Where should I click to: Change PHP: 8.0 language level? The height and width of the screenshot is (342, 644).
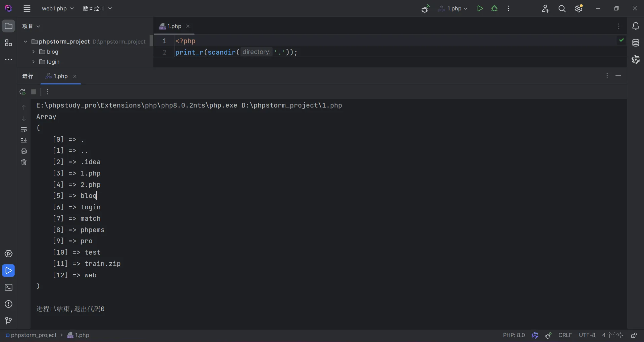coord(514,335)
